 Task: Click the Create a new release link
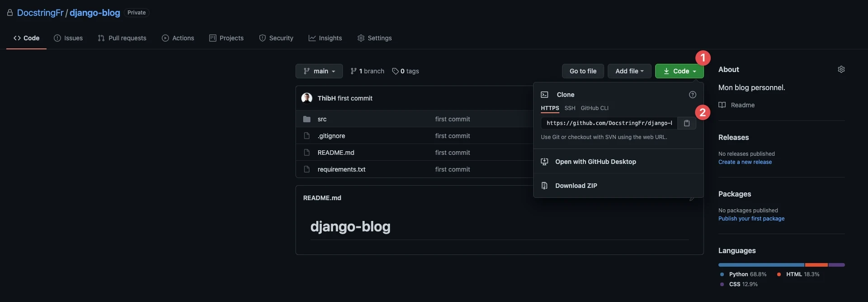pyautogui.click(x=745, y=162)
